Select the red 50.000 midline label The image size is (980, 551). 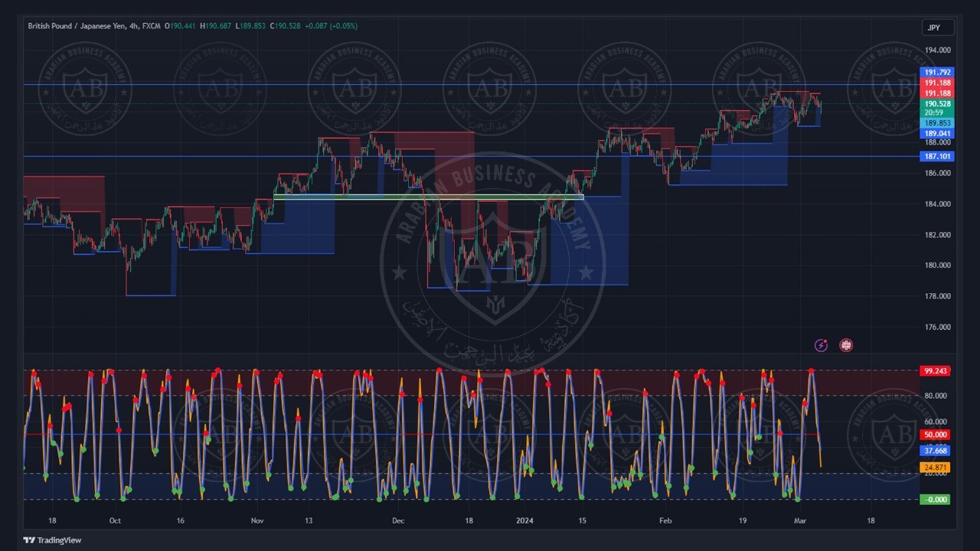(x=936, y=435)
